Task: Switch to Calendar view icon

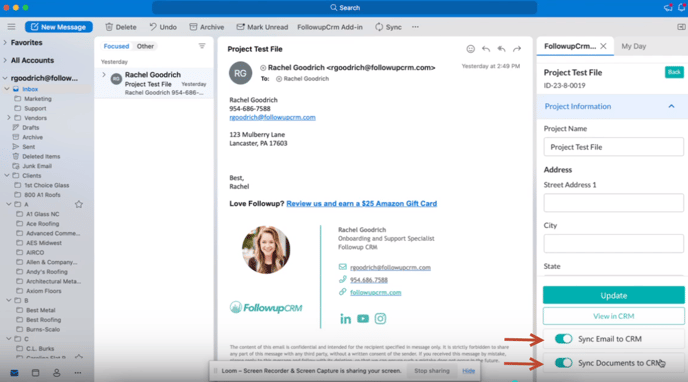Action: [36, 373]
